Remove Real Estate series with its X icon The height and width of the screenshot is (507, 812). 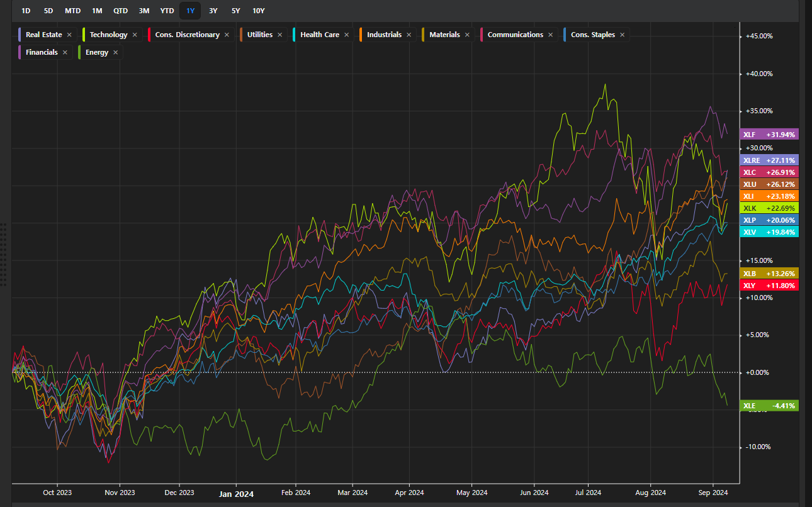coord(69,35)
